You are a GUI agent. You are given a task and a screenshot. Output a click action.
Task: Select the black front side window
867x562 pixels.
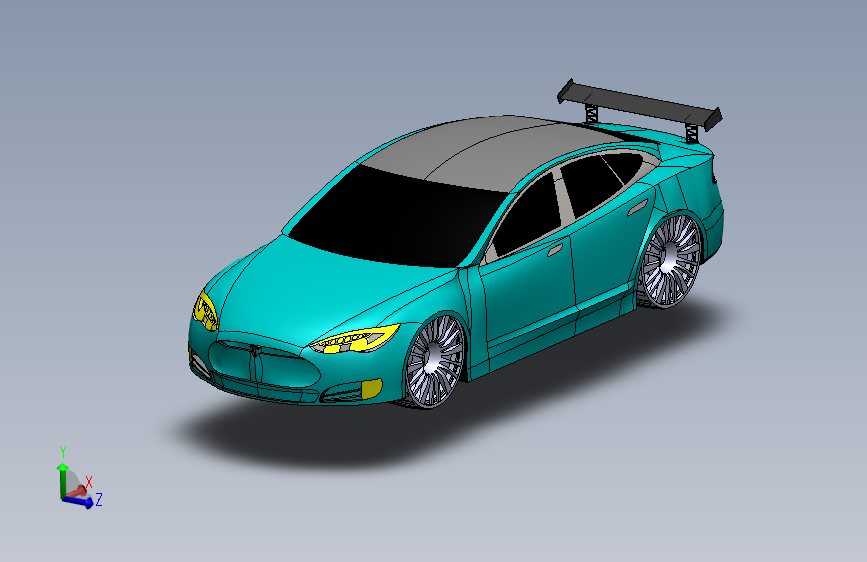click(528, 217)
